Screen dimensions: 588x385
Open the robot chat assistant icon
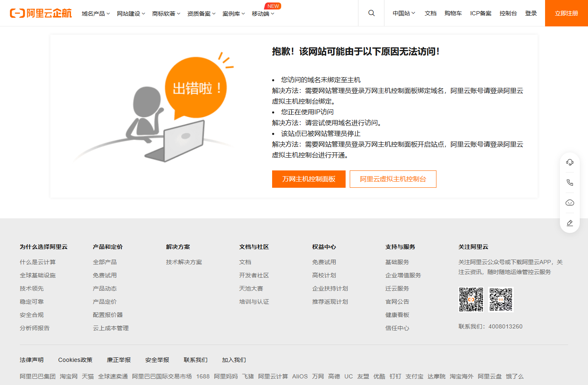point(570,203)
